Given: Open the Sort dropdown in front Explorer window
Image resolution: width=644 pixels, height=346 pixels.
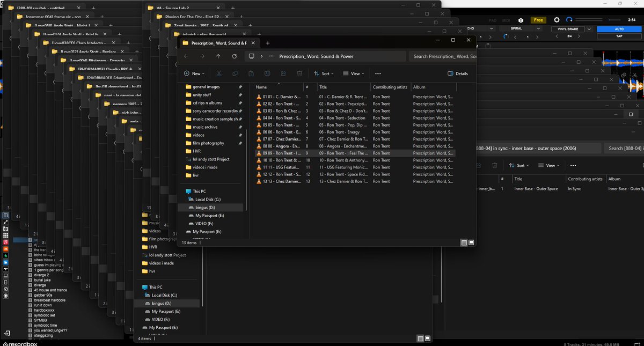Looking at the screenshot, I should pyautogui.click(x=324, y=73).
